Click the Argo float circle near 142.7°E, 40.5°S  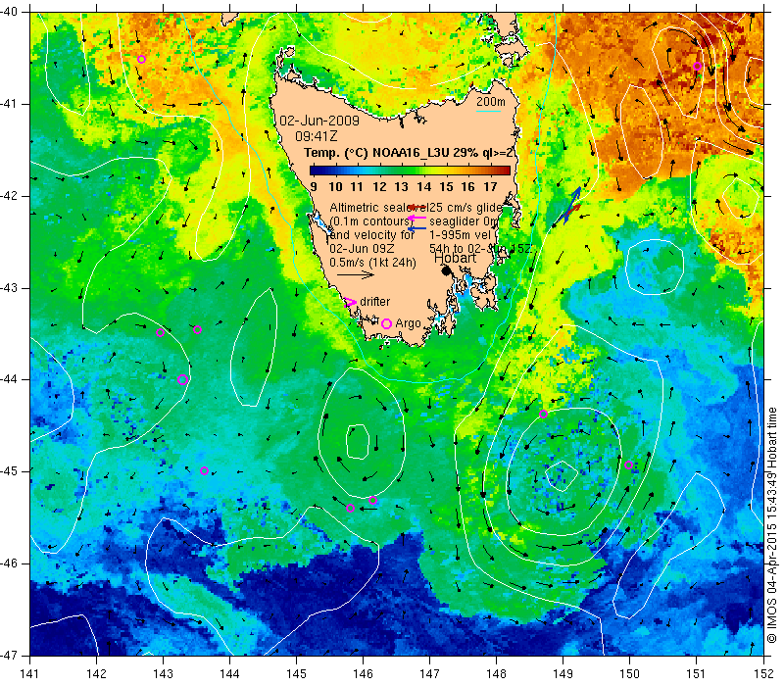tap(141, 60)
